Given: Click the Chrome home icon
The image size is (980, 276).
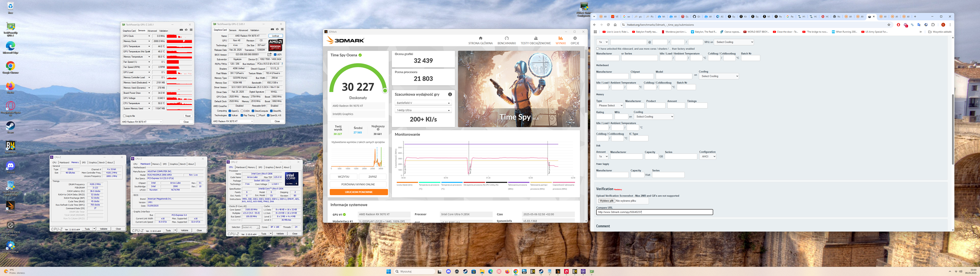Looking at the screenshot, I should point(615,25).
